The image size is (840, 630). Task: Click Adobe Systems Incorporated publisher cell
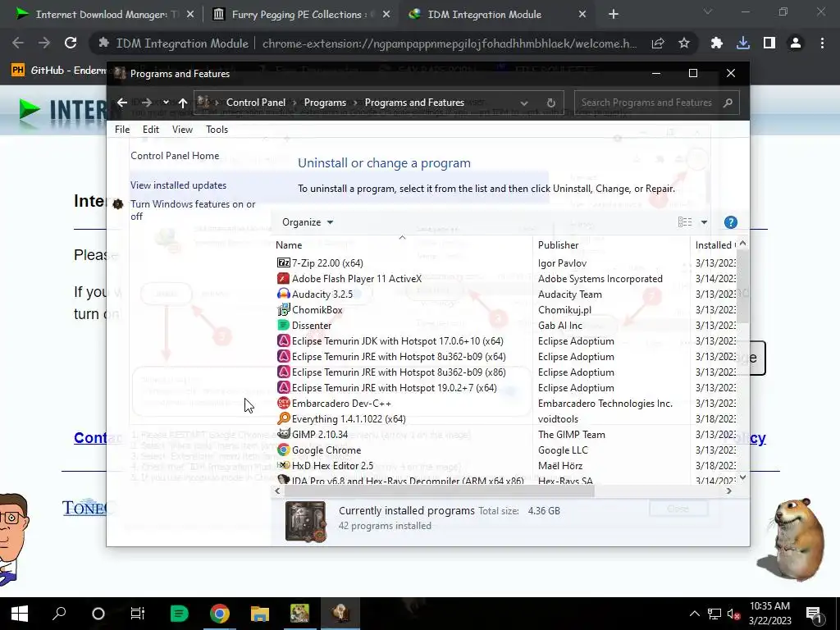pyautogui.click(x=600, y=279)
